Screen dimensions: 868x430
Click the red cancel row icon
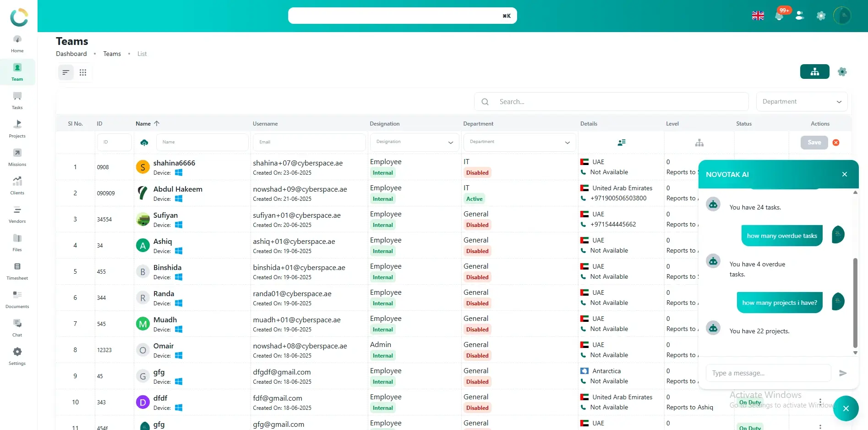click(835, 143)
